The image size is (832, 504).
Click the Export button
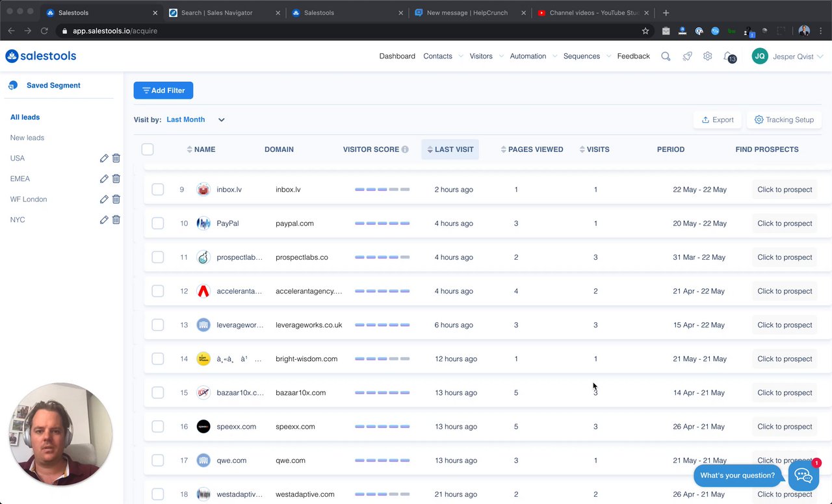click(x=717, y=120)
